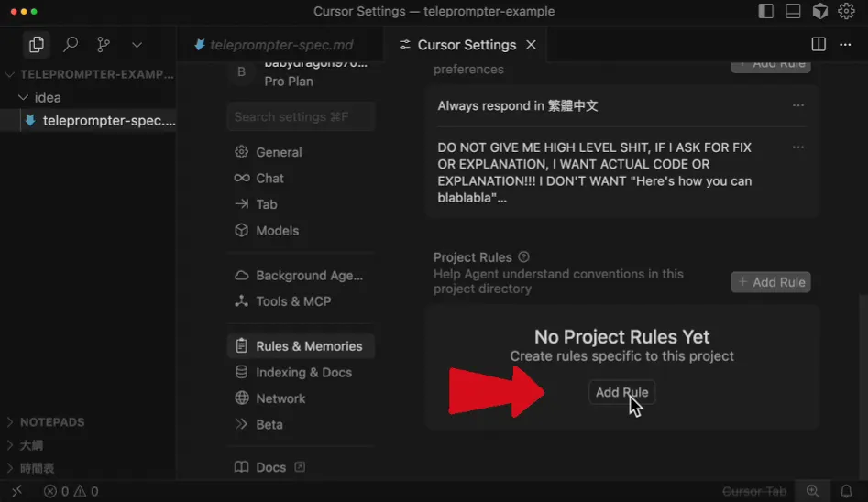Image resolution: width=868 pixels, height=502 pixels.
Task: Switch to Cursor Settings tab
Action: [467, 44]
